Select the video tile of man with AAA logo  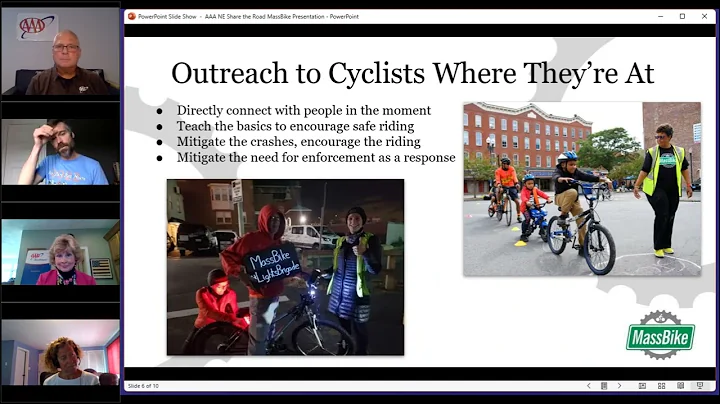[x=61, y=51]
